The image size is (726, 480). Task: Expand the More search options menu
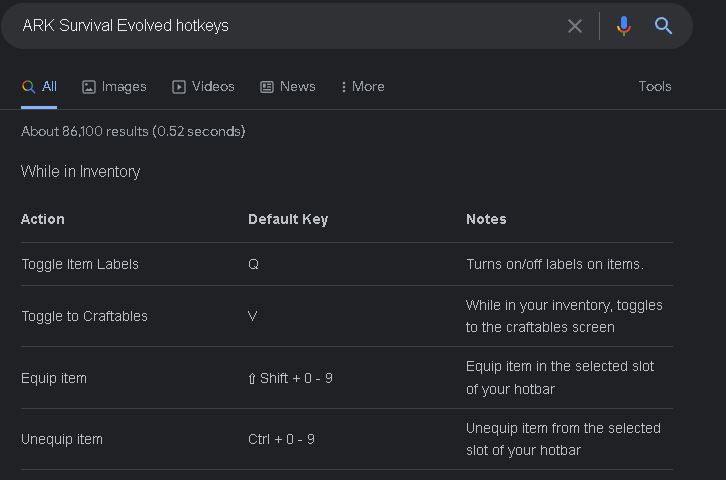coord(363,87)
